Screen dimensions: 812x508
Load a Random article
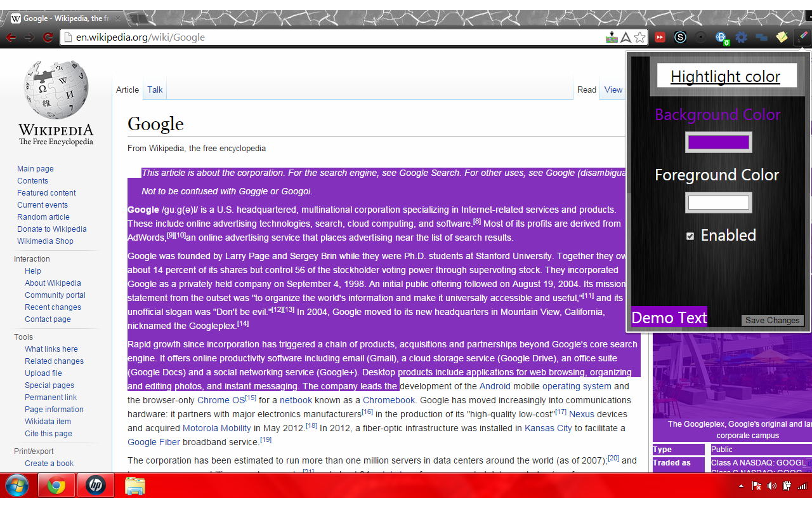[x=43, y=217]
